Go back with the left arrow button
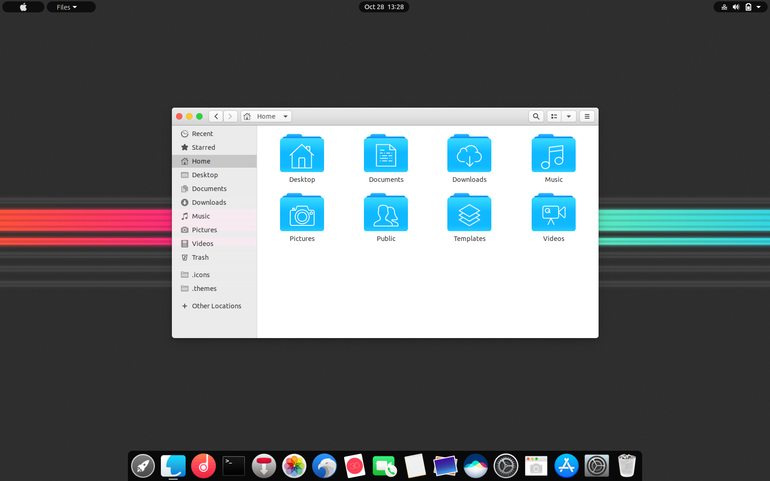Viewport: 770px width, 481px height. 216,116
